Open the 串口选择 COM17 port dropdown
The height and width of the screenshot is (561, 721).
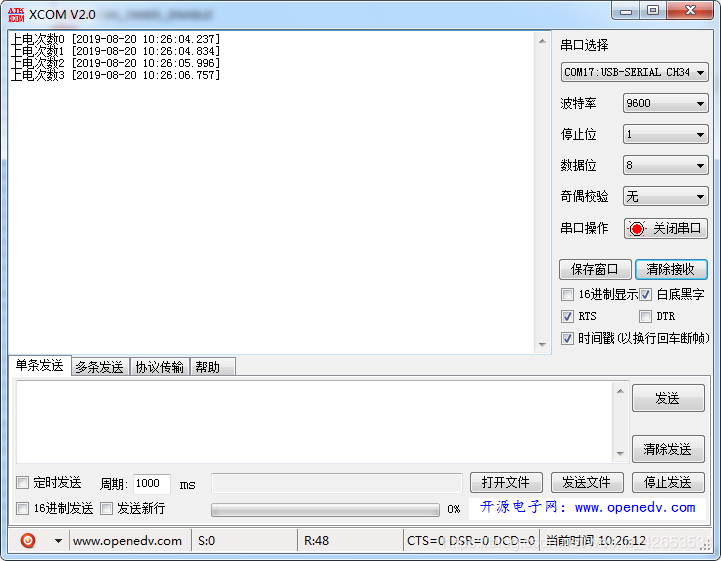click(635, 72)
